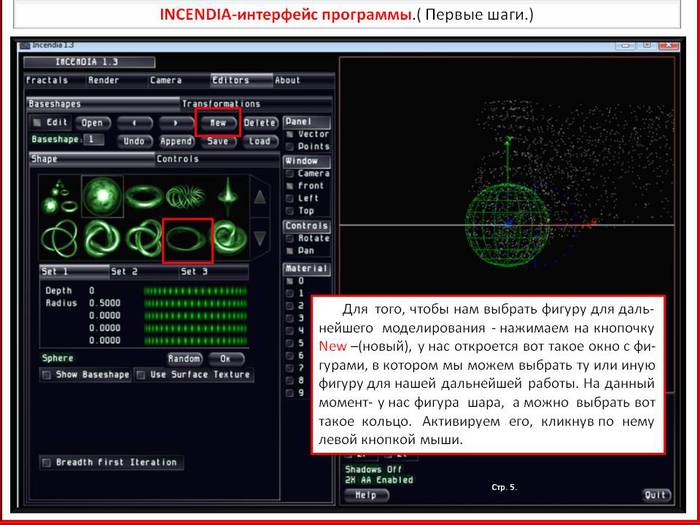Go to next baseshape with right arrow button
The height and width of the screenshot is (525, 700).
tap(176, 123)
